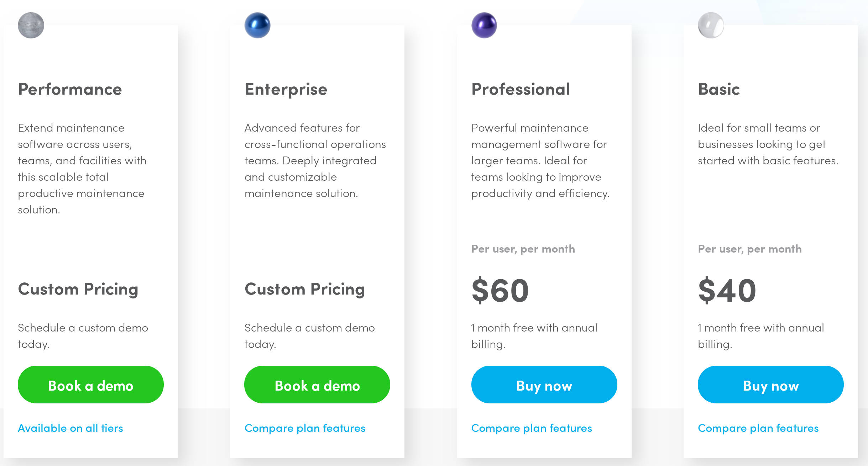This screenshot has width=868, height=466.
Task: Click the purple sphere icon above Professional
Action: pos(484,25)
